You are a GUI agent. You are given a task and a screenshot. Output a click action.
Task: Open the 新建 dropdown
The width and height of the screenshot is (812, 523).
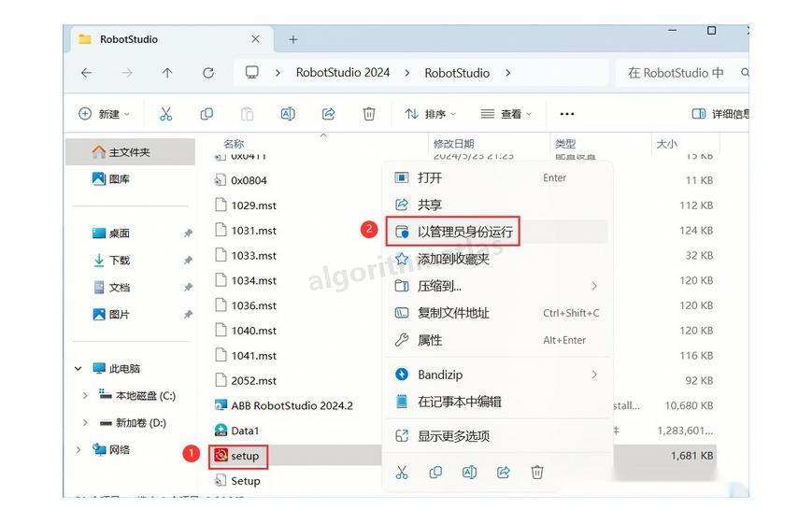coord(104,114)
